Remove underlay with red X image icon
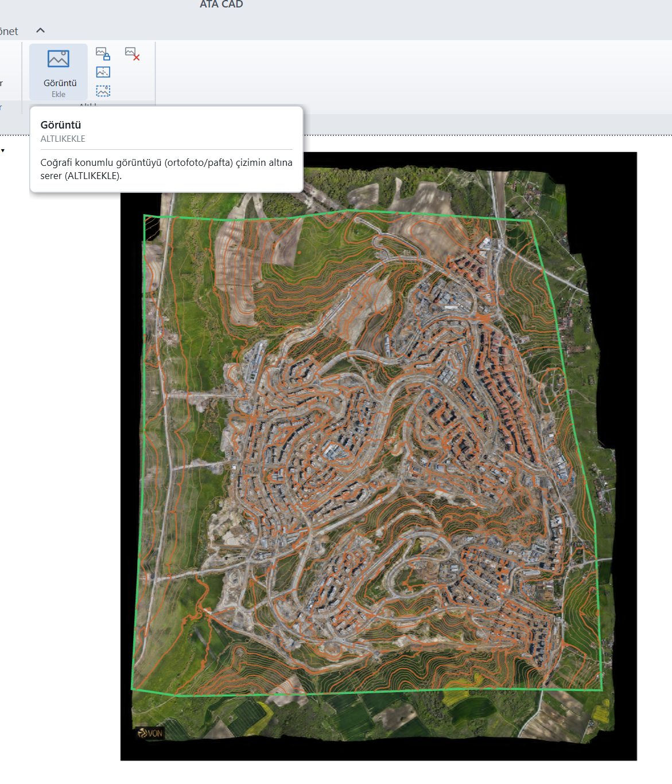Image resolution: width=672 pixels, height=784 pixels. tap(133, 54)
